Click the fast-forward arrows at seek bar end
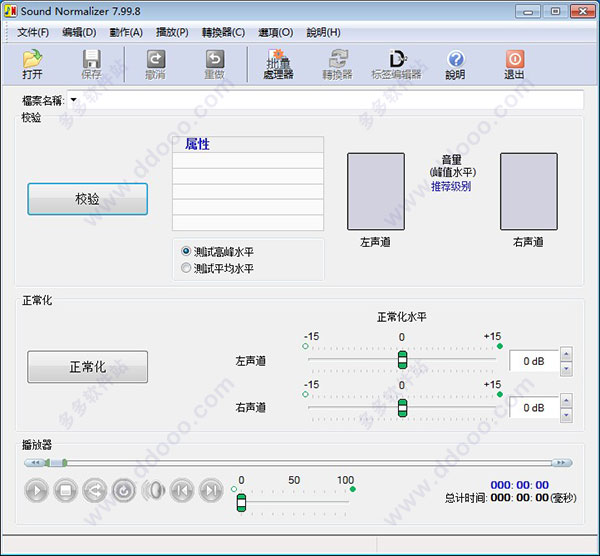 tap(561, 463)
